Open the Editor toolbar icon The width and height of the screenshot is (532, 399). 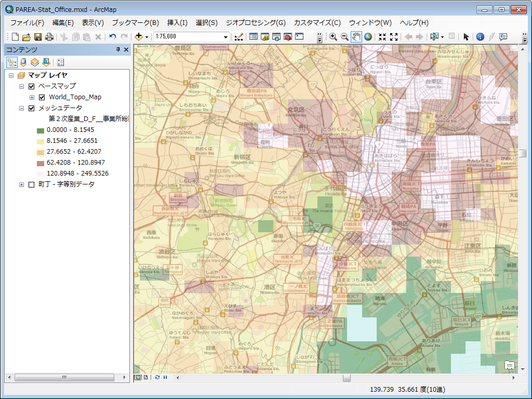pos(239,37)
